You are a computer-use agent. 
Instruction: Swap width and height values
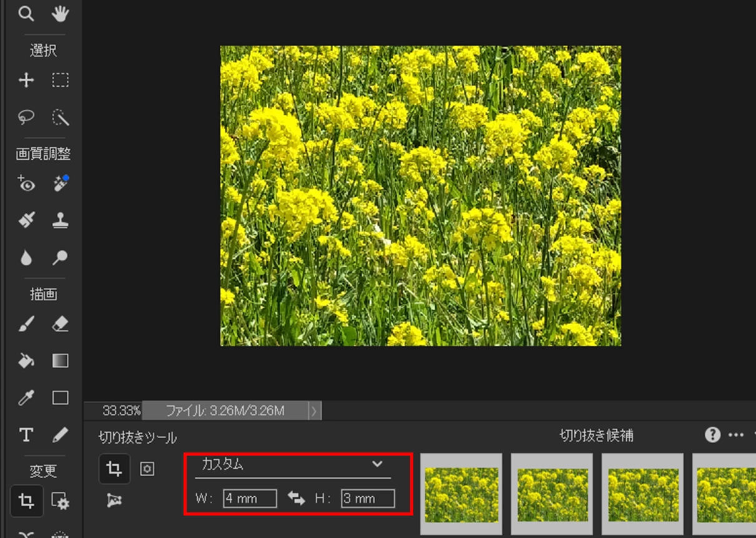[296, 499]
